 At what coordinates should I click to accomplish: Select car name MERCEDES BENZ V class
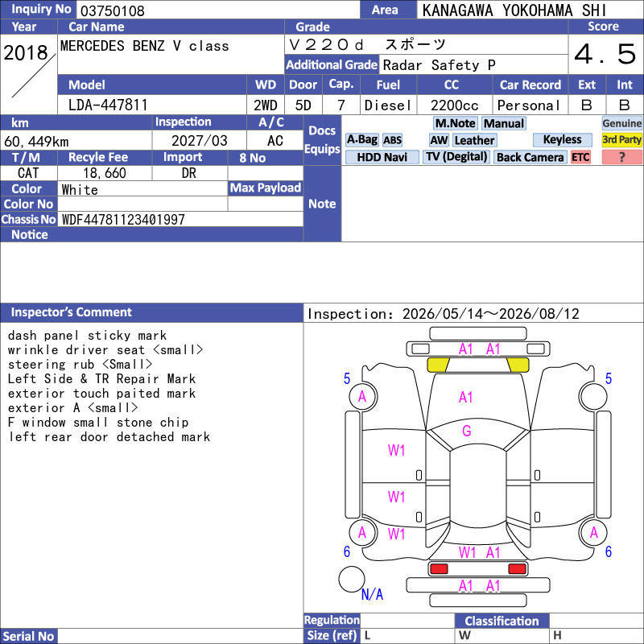pyautogui.click(x=145, y=46)
